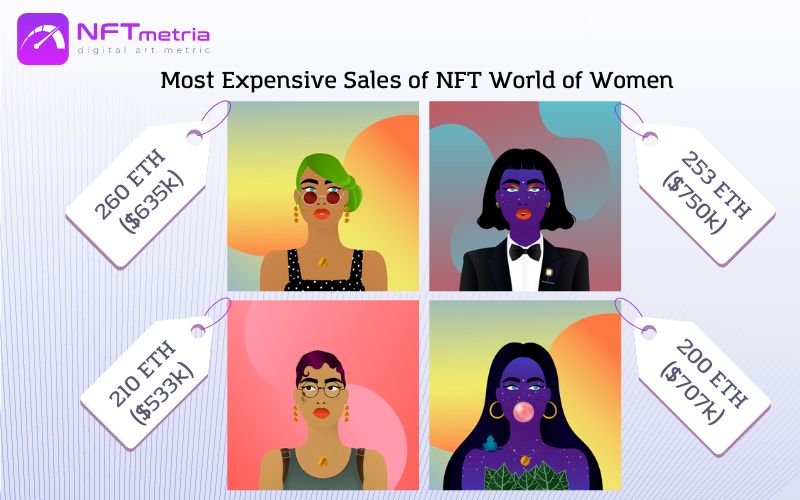Image resolution: width=800 pixels, height=500 pixels.
Task: Select the green-haired woman NFT image
Action: pyautogui.click(x=323, y=196)
